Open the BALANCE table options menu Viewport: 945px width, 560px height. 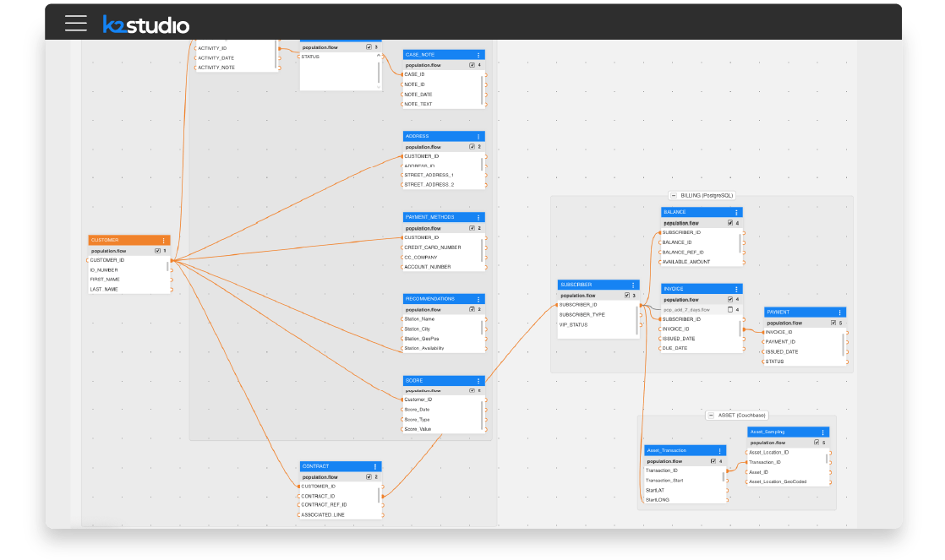click(x=736, y=213)
